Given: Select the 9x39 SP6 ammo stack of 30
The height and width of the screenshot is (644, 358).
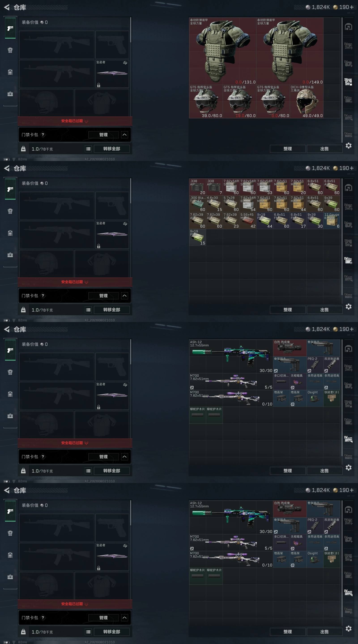Looking at the screenshot, I should [315, 220].
